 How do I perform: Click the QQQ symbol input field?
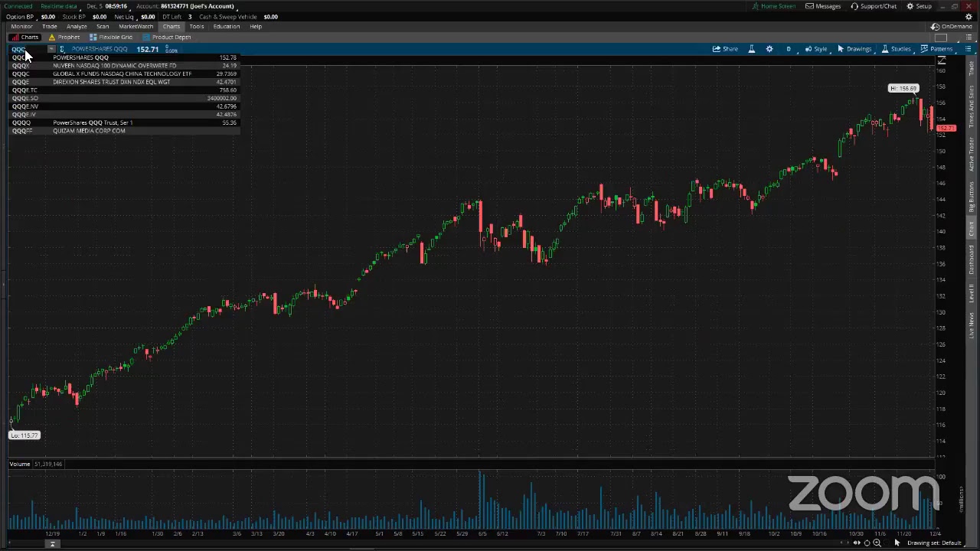(x=28, y=49)
